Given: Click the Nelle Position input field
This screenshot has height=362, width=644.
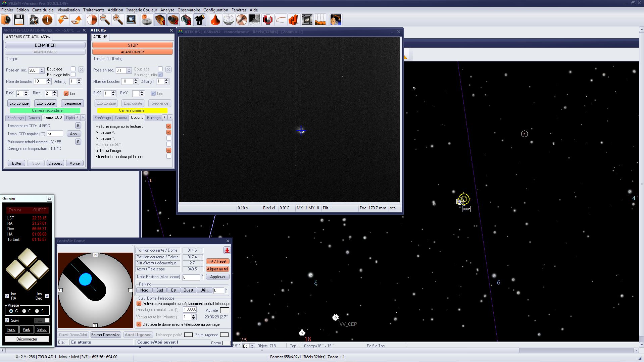Looking at the screenshot, I should [x=191, y=277].
